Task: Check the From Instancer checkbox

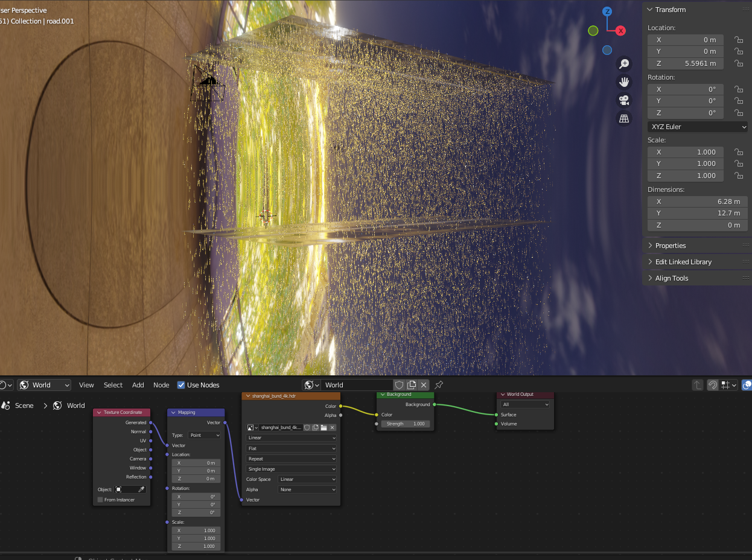Action: coord(100,500)
